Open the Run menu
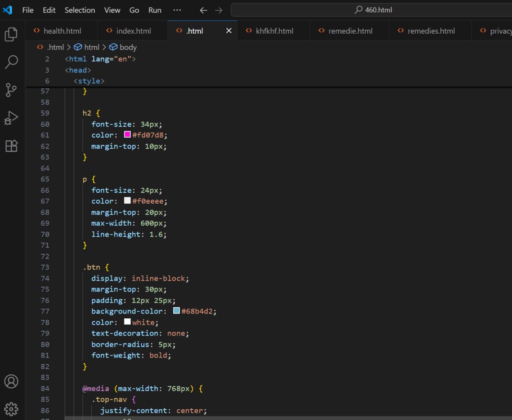The image size is (512, 420). coord(155,10)
